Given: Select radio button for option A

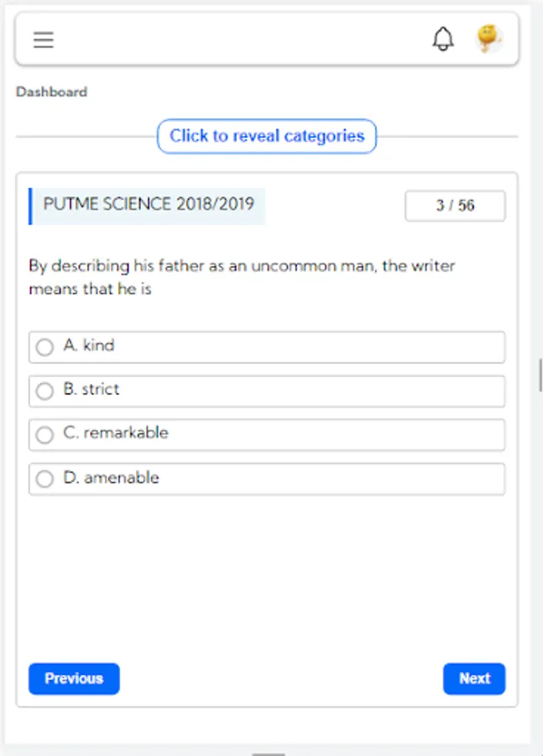Looking at the screenshot, I should (44, 347).
